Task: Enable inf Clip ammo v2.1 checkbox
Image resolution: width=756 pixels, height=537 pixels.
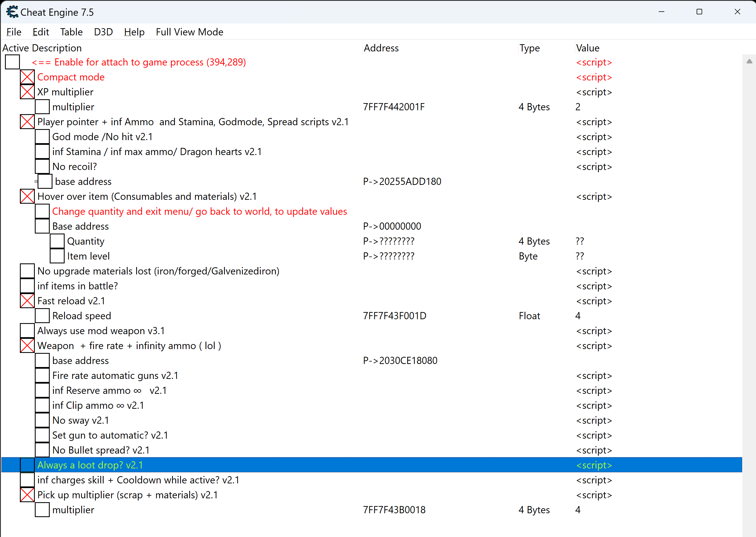Action: [42, 405]
